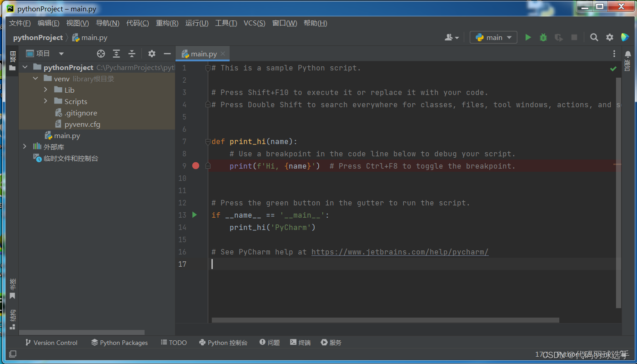Open the 项目 view selector dropdown

coord(45,54)
